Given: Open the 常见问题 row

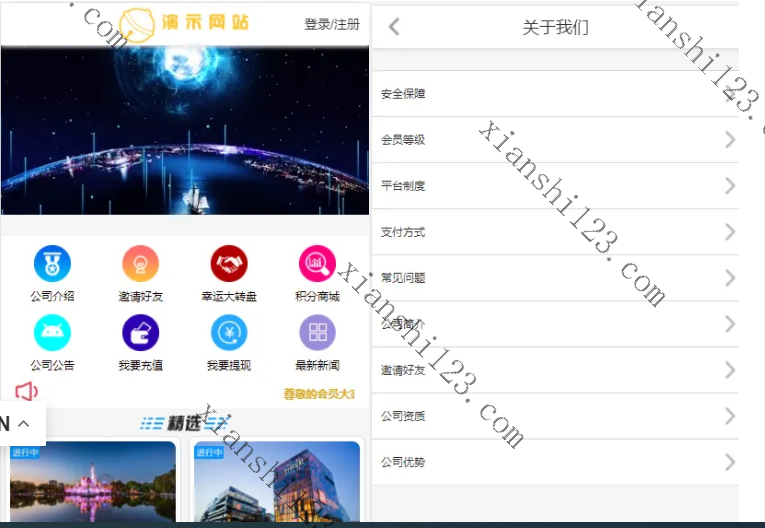Looking at the screenshot, I should 555,278.
